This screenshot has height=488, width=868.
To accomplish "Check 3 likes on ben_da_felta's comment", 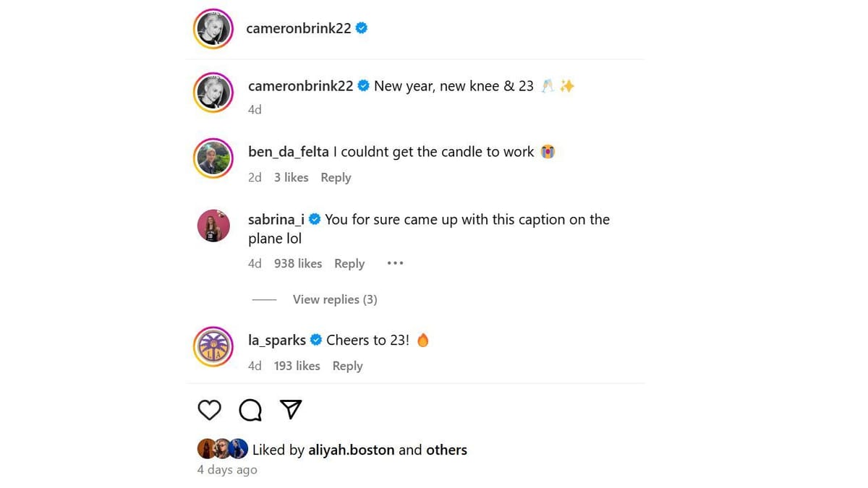I will pos(291,177).
